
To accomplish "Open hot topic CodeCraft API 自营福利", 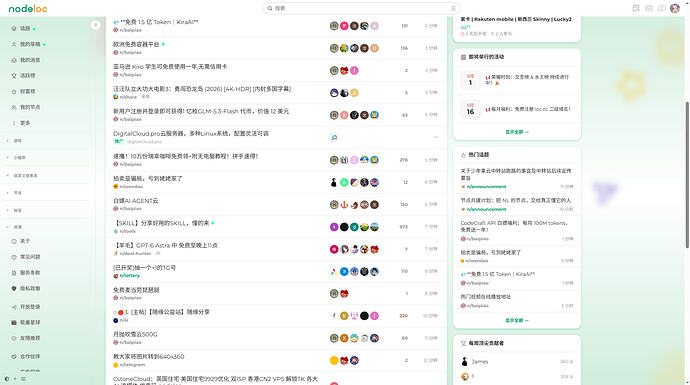I will point(514,226).
